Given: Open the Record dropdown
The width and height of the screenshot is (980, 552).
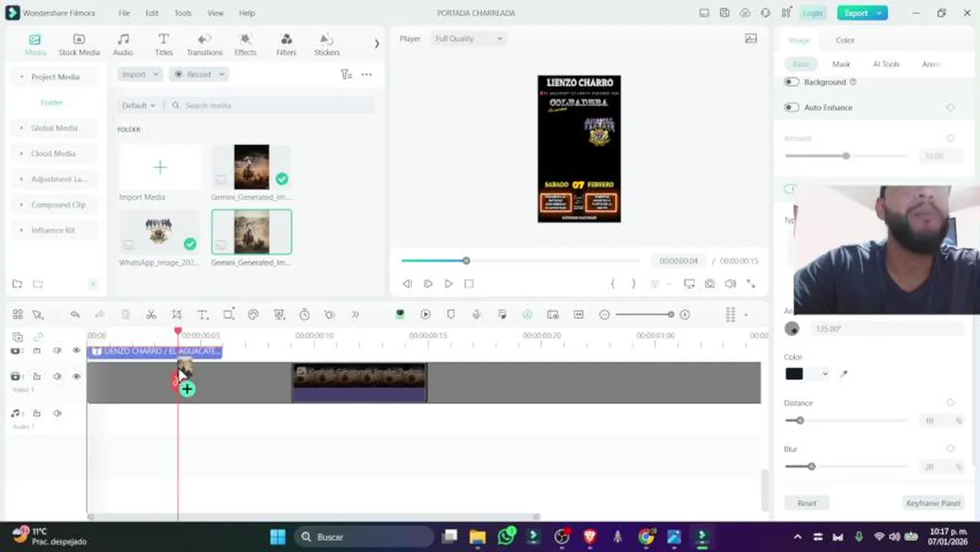Looking at the screenshot, I should click(198, 74).
